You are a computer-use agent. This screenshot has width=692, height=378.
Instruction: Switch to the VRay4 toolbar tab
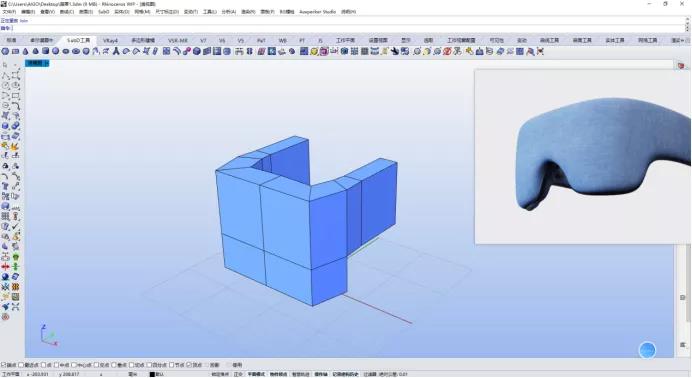click(110, 40)
